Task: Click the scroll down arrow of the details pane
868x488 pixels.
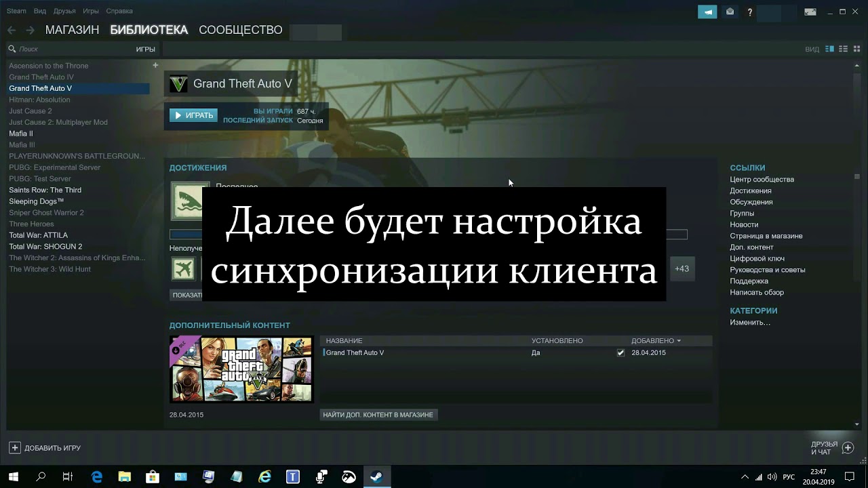Action: [857, 424]
